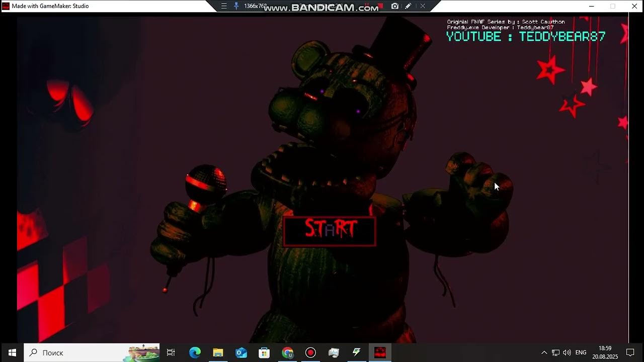The width and height of the screenshot is (644, 362).
Task: Open the Bandicam hamburger menu
Action: pos(224,6)
